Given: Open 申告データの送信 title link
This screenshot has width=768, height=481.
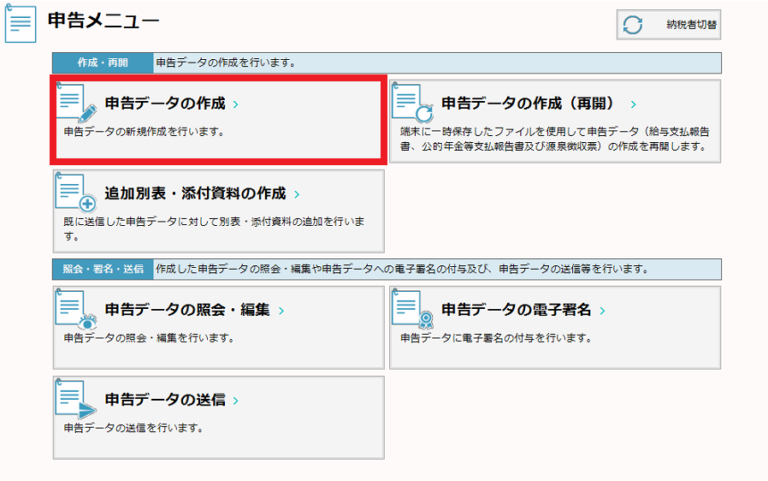Looking at the screenshot, I should [165, 400].
